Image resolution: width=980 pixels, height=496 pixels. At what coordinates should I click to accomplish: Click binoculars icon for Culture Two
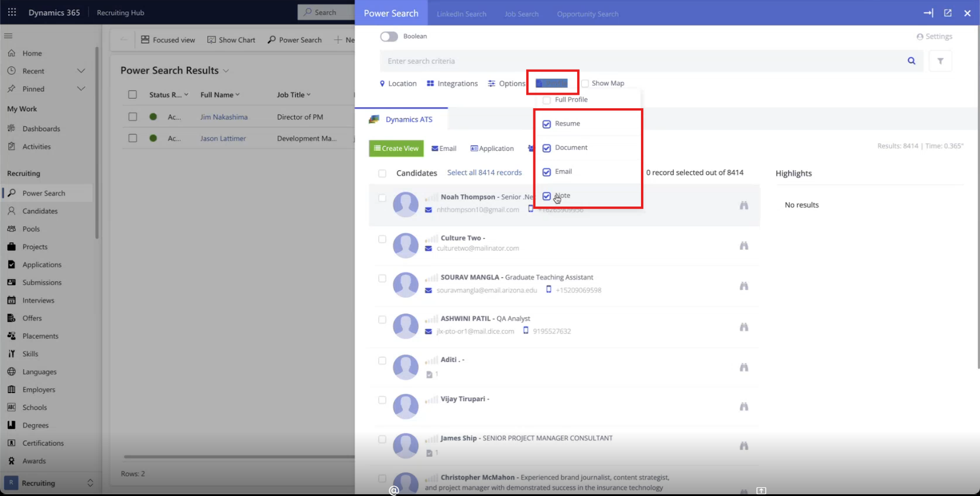[744, 246]
